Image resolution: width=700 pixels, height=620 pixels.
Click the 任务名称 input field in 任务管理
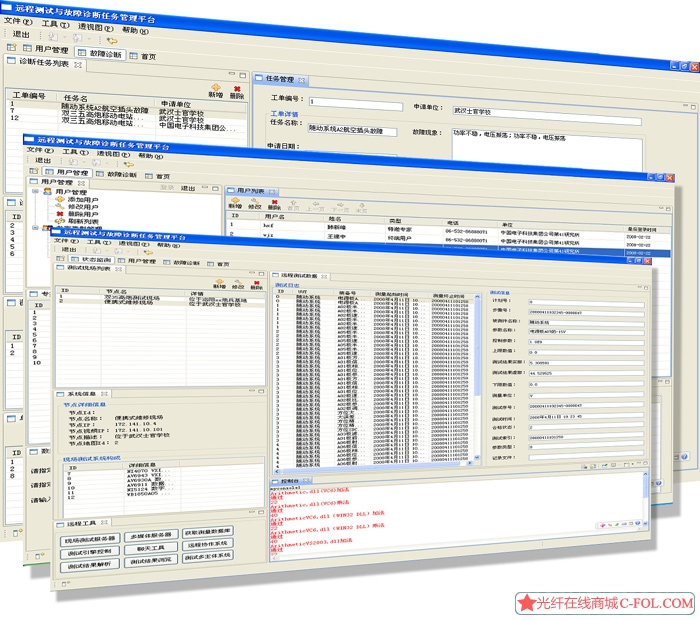[352, 130]
